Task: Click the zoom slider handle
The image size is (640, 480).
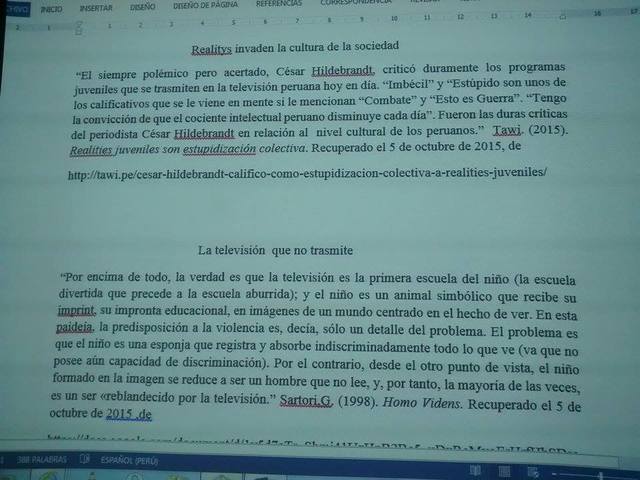Action: click(601, 476)
